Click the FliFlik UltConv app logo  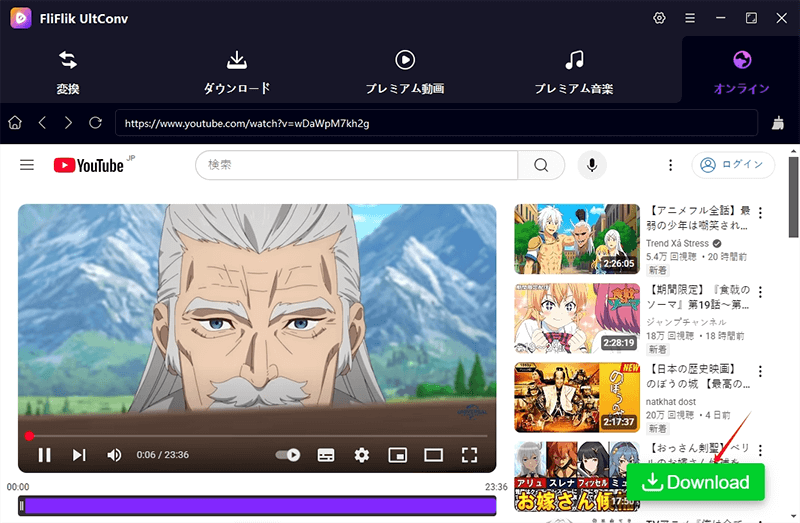tap(20, 18)
